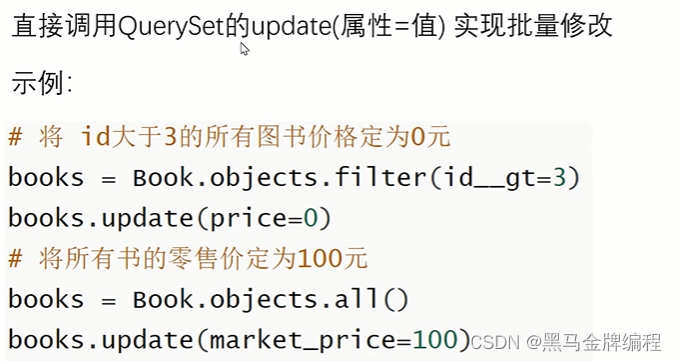Click the books.update(price=0) line

tap(170, 218)
